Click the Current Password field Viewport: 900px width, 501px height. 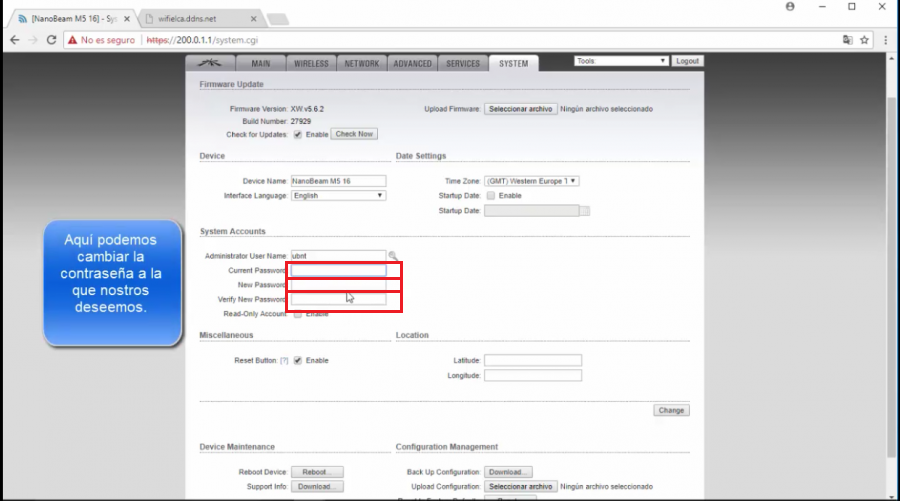(338, 270)
